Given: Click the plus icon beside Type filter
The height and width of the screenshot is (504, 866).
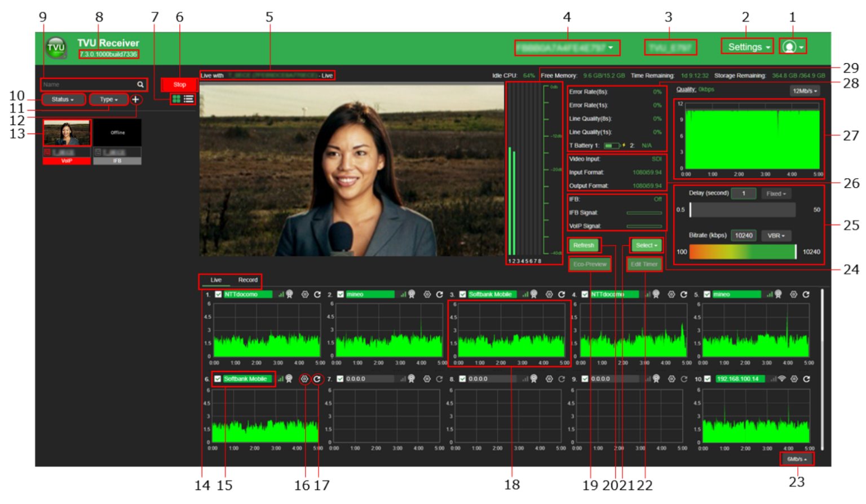Looking at the screenshot, I should click(135, 99).
